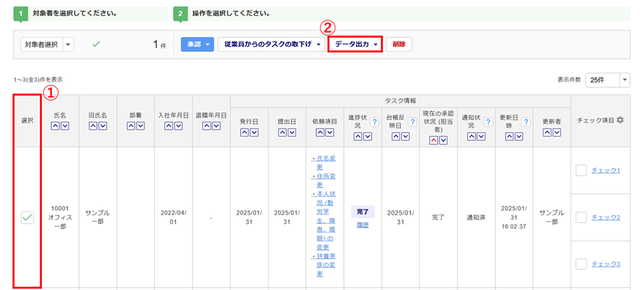The image size is (644, 290).
Task: Uncheck the selection box for オフィス一郎
Action: coord(27,217)
